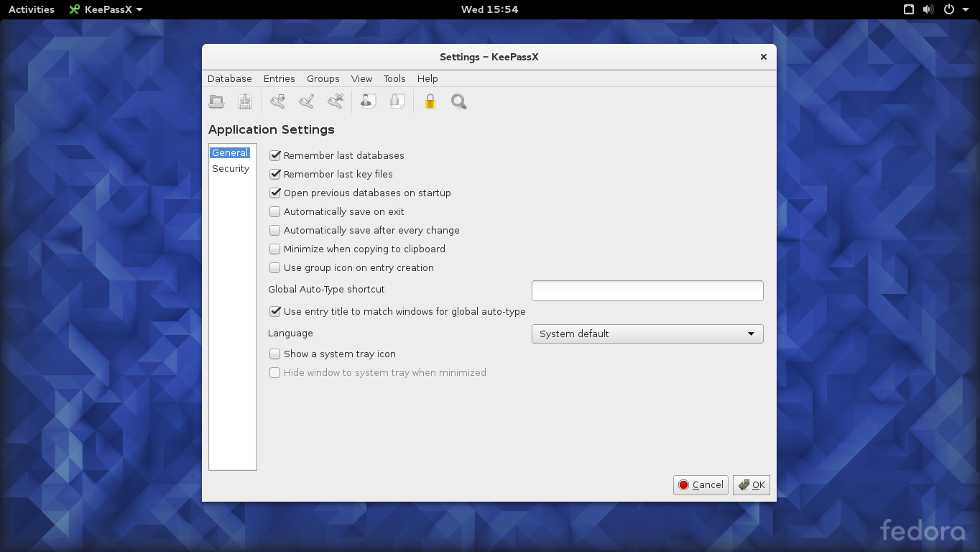
Task: Enable Automatically save after every change
Action: [x=274, y=230]
